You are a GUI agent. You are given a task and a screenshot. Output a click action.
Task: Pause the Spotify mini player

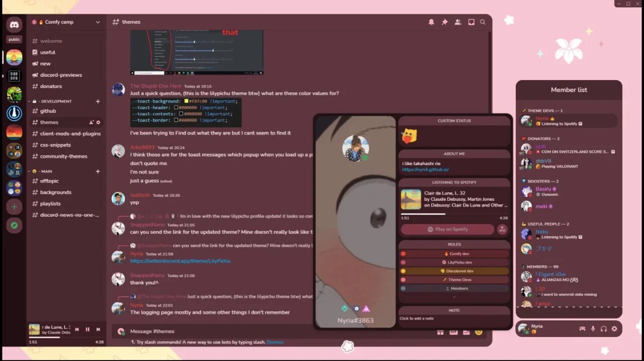coord(88,329)
